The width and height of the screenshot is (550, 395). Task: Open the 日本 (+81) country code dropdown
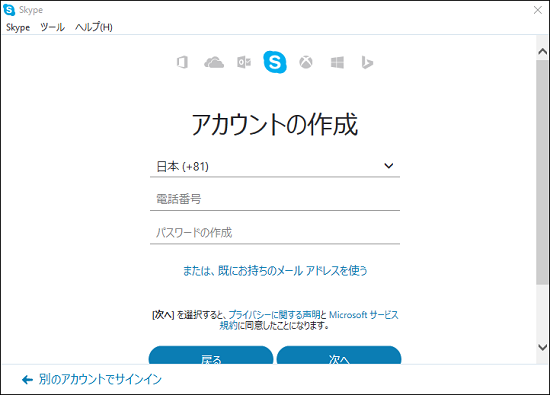(x=275, y=166)
